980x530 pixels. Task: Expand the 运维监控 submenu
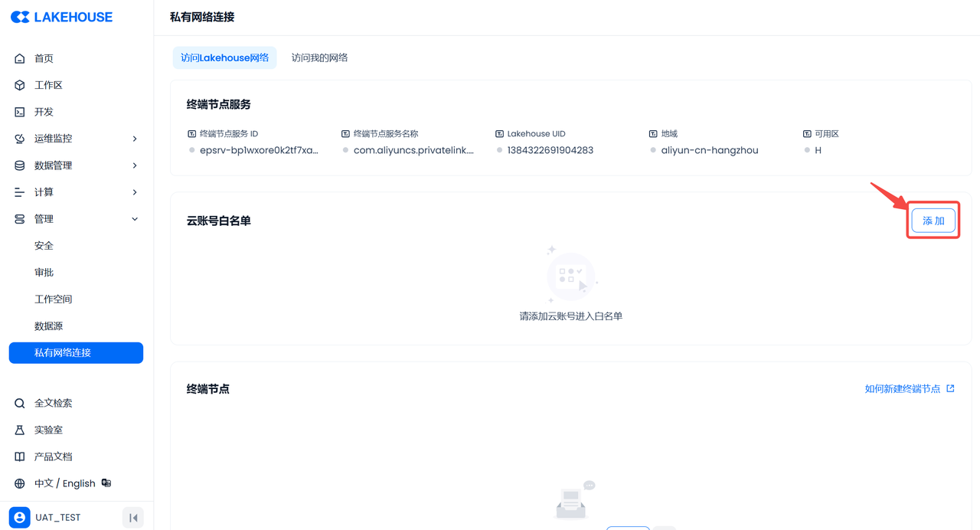pos(135,139)
